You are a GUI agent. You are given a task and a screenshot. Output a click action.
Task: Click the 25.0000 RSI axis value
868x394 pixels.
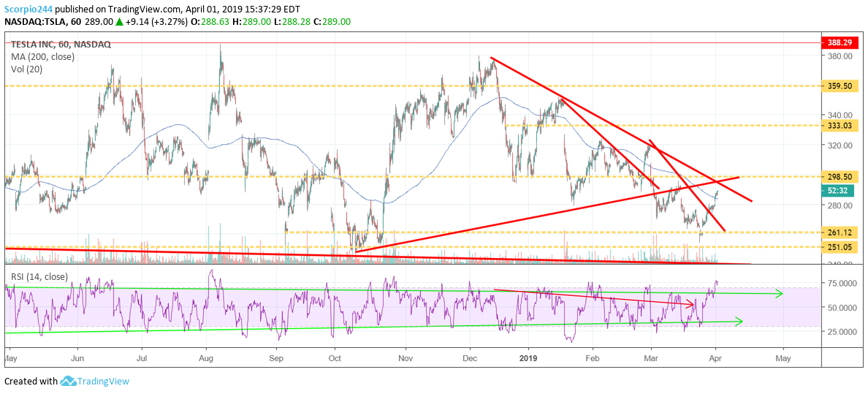842,331
